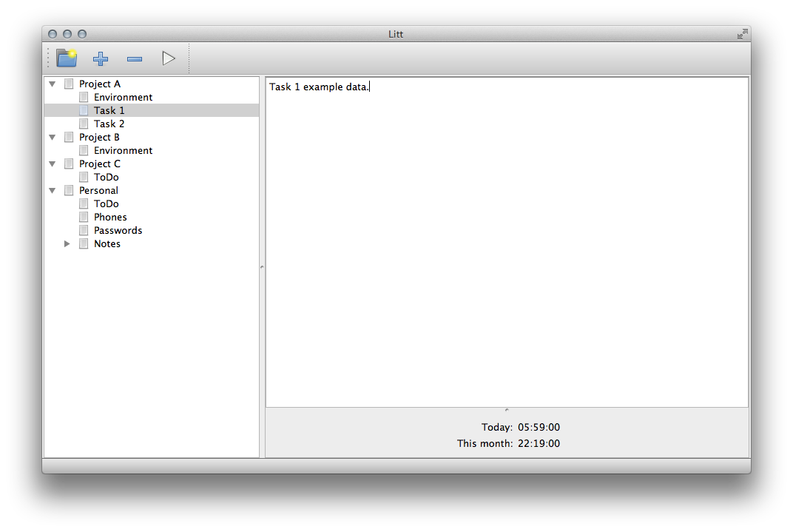The image size is (793, 532).
Task: Expand the Notes tree node
Action: point(67,243)
